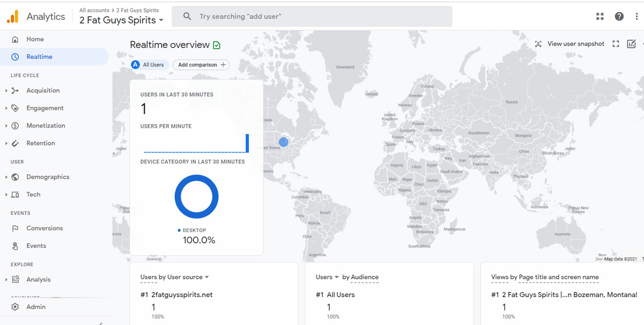644x325 pixels.
Task: Click the edit comparisons chart-pencil icon
Action: coord(632,44)
